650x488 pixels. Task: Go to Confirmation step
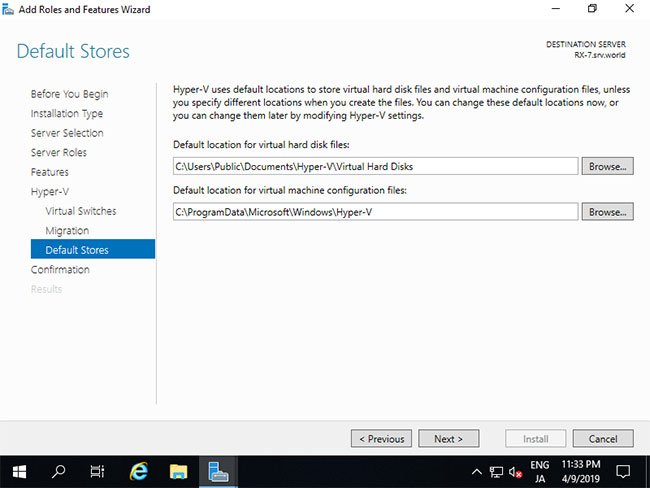click(60, 269)
